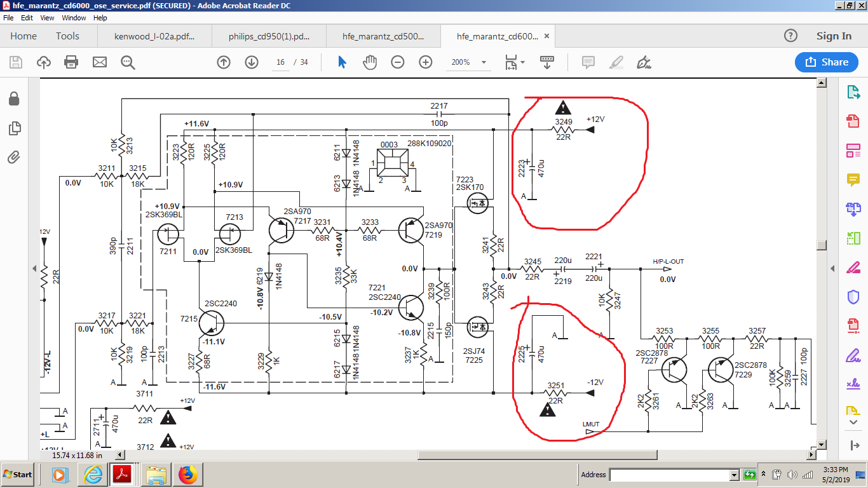Open the security lock panel icon
The image size is (868, 488).
tap(14, 99)
